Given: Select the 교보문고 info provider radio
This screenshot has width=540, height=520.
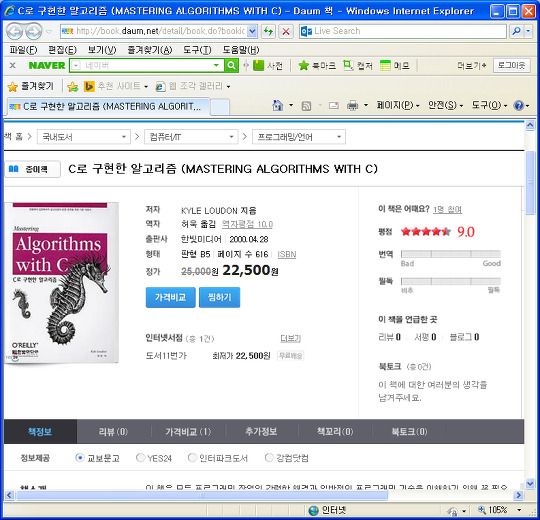Looking at the screenshot, I should [80, 458].
